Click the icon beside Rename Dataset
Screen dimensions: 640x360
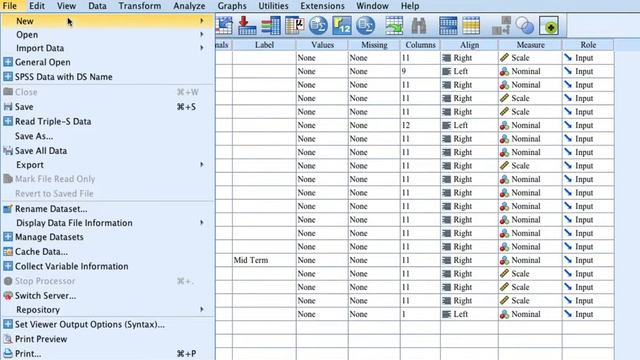(8, 209)
